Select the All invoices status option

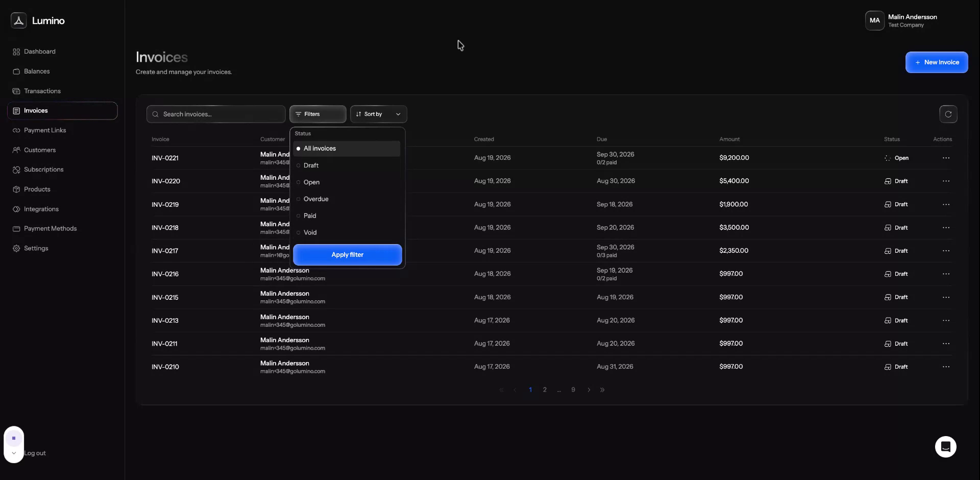coord(347,149)
